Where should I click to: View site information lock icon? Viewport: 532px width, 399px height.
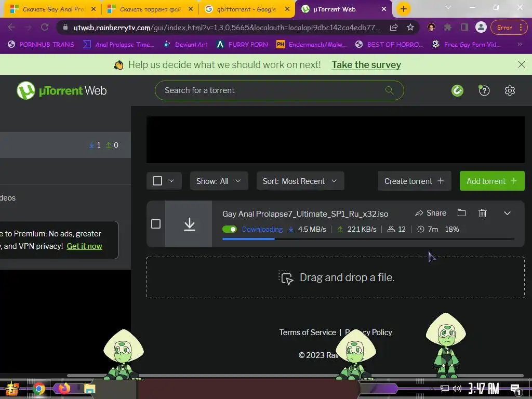[65, 27]
